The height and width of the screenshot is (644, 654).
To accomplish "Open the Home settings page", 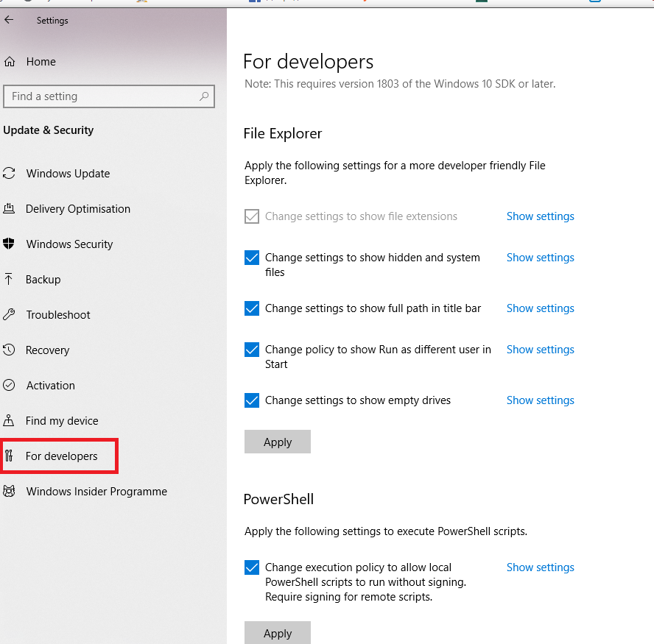I will [41, 62].
